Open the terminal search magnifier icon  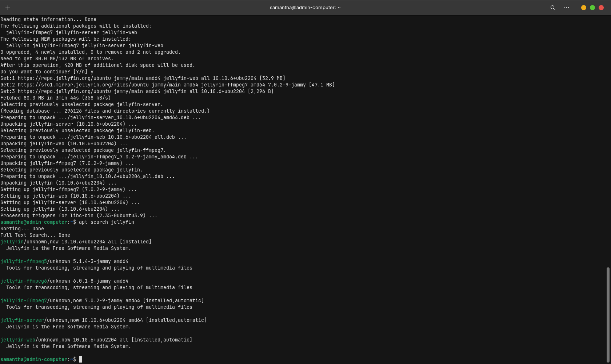[553, 8]
